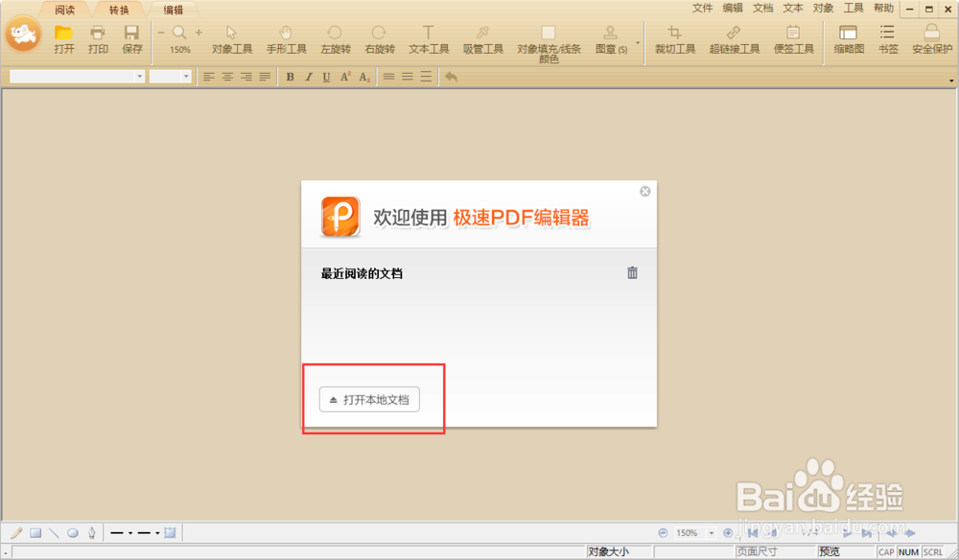Open the 文件 menu

(x=702, y=8)
